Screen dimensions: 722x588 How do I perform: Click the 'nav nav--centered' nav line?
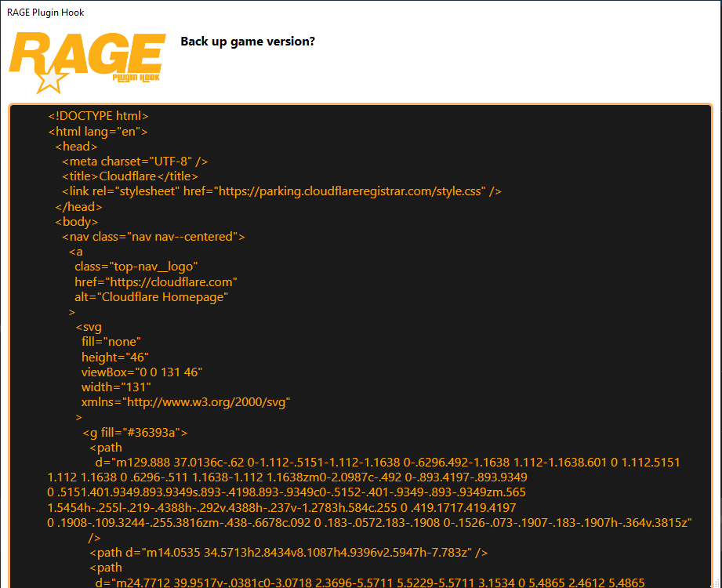point(154,237)
